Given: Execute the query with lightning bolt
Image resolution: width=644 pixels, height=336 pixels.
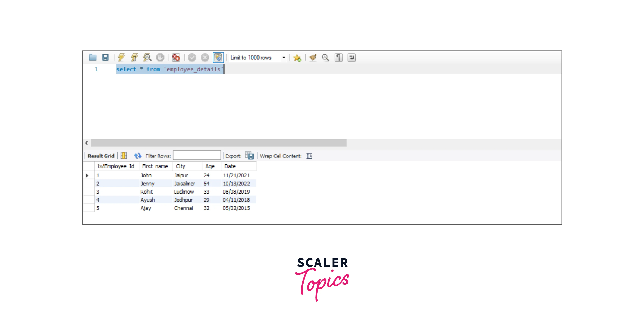Looking at the screenshot, I should pos(122,58).
